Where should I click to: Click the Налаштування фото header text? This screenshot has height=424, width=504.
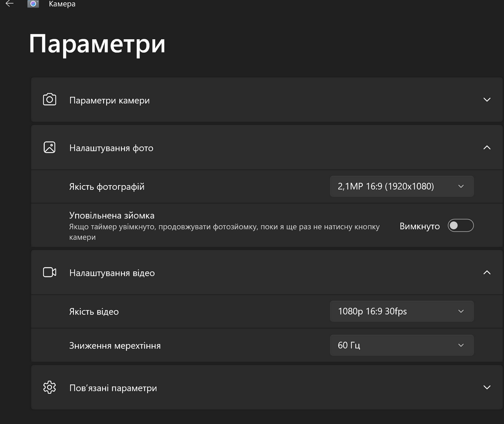111,148
